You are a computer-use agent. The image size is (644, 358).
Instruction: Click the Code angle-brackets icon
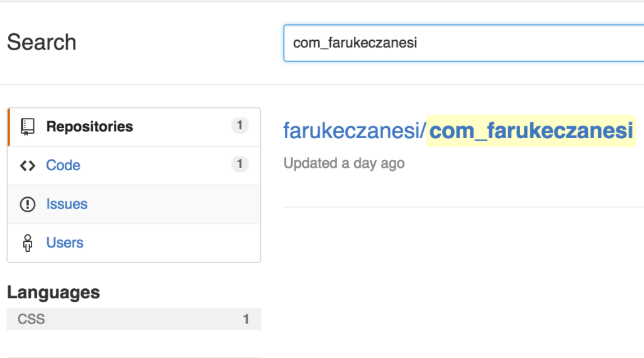click(x=28, y=166)
